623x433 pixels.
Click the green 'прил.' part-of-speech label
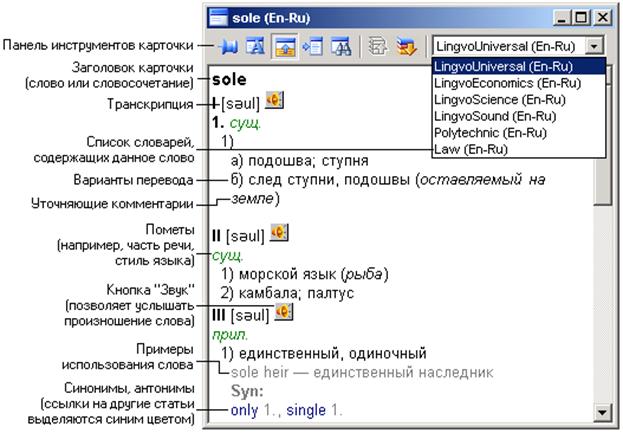coord(230,335)
